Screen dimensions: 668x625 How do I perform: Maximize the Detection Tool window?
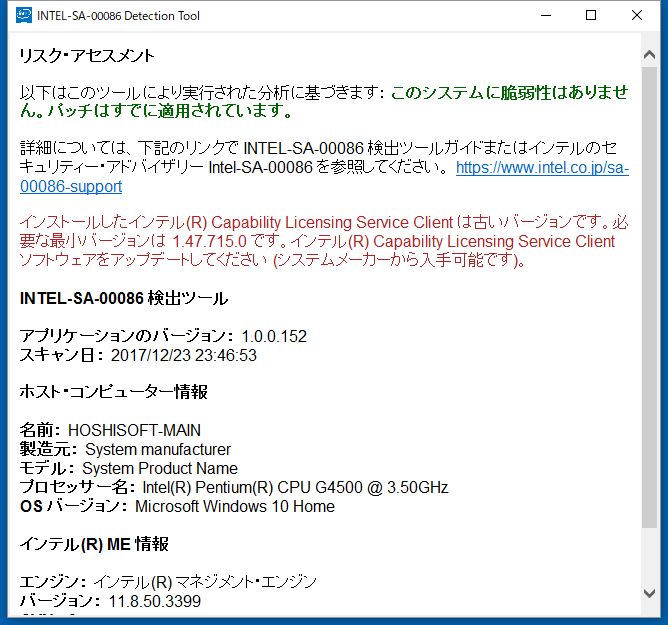(591, 15)
